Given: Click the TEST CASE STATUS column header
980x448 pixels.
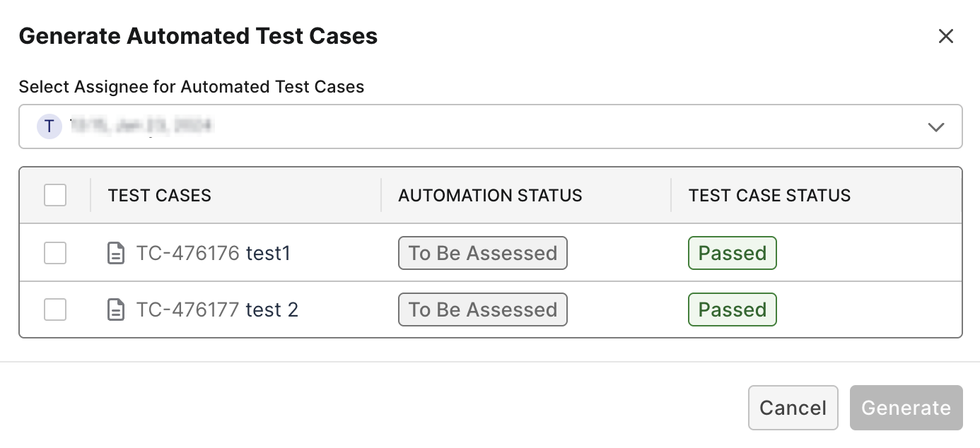Looking at the screenshot, I should point(769,196).
